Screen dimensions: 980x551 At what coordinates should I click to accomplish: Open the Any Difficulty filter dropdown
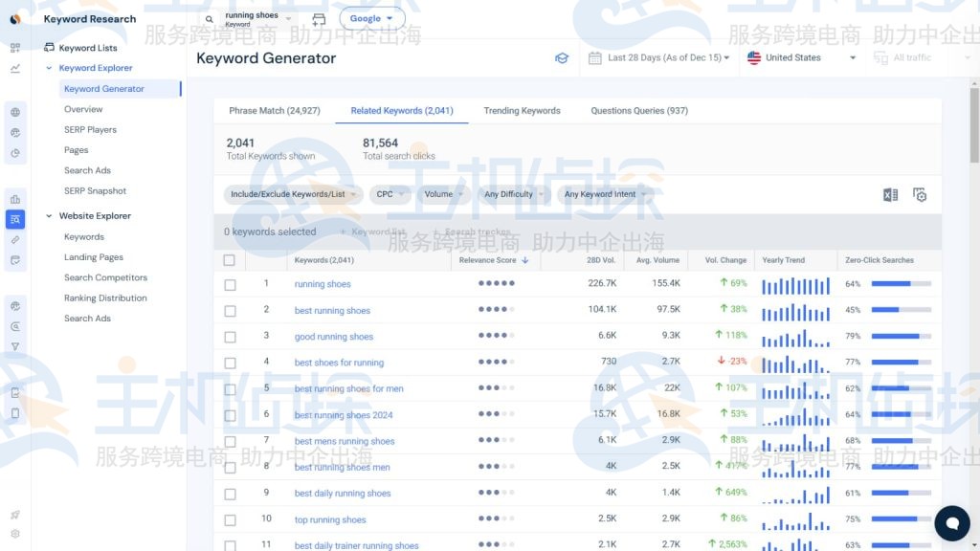tap(513, 194)
